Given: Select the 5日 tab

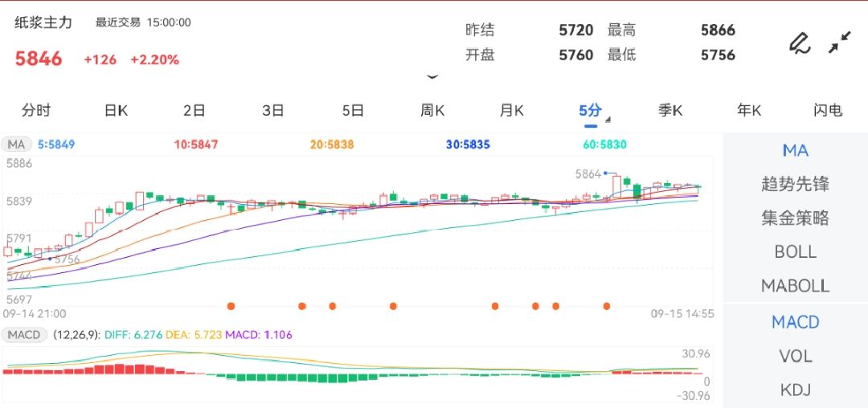Looking at the screenshot, I should [x=353, y=110].
